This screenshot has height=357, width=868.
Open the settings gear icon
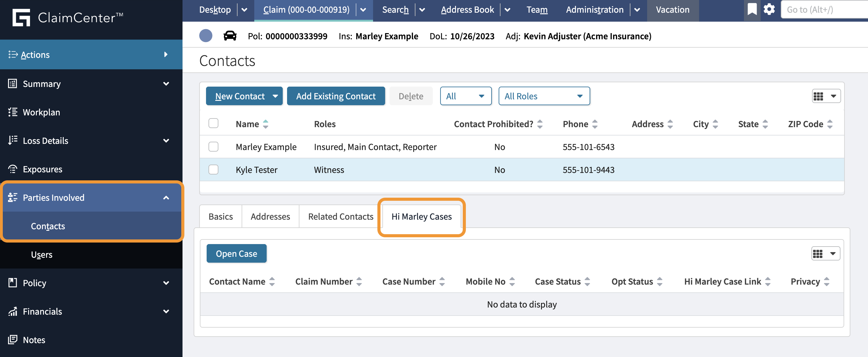click(x=769, y=10)
